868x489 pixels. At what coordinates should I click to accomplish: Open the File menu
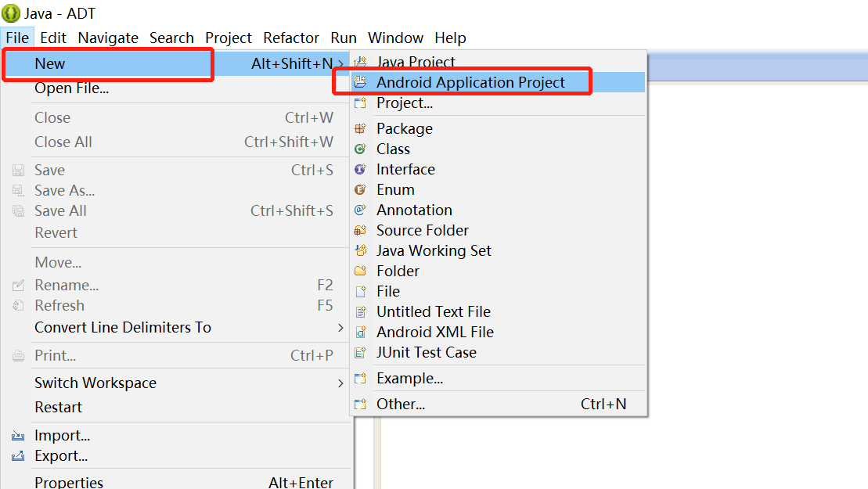click(17, 38)
